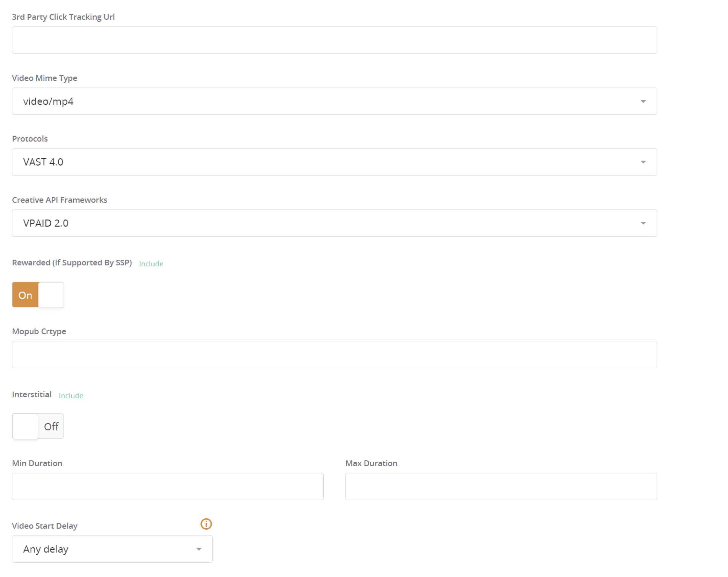Click the dropdown arrow on Video Mime Type

point(643,101)
